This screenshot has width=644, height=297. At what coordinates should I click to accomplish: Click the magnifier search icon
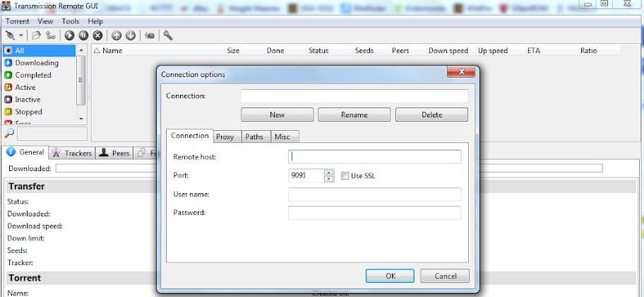click(x=9, y=133)
